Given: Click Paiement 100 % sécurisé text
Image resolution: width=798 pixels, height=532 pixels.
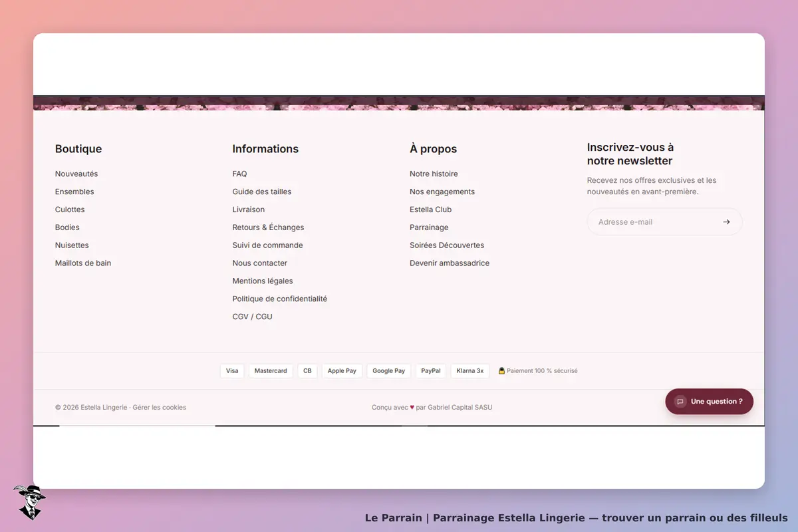Looking at the screenshot, I should [x=542, y=371].
